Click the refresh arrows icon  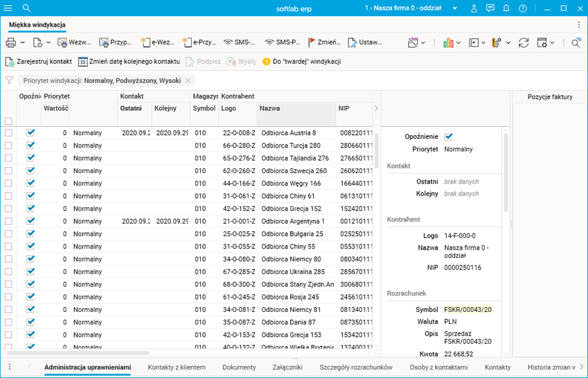(x=523, y=42)
